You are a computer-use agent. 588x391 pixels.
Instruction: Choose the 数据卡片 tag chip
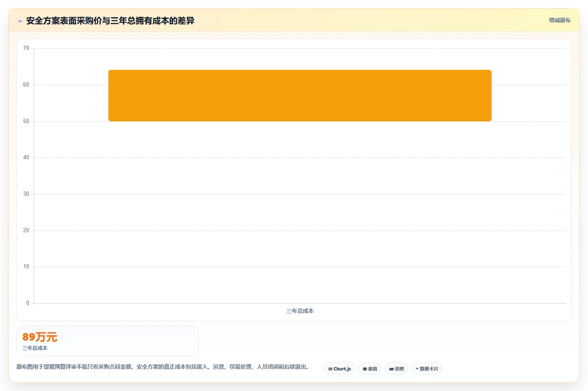[x=427, y=369]
